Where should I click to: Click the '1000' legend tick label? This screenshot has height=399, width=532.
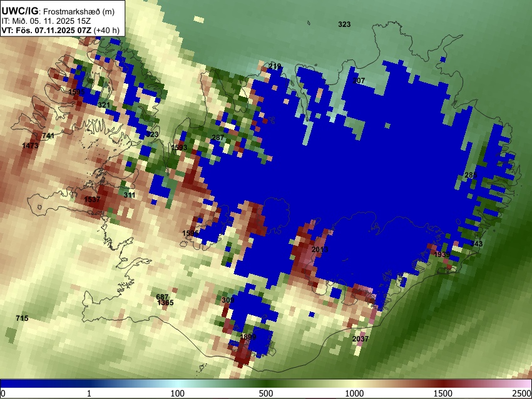click(354, 393)
